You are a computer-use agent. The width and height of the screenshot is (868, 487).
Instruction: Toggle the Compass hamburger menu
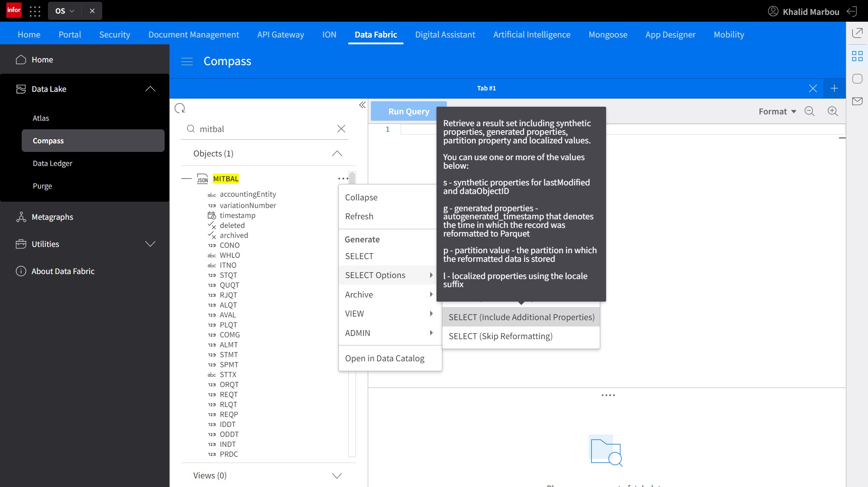tap(187, 61)
